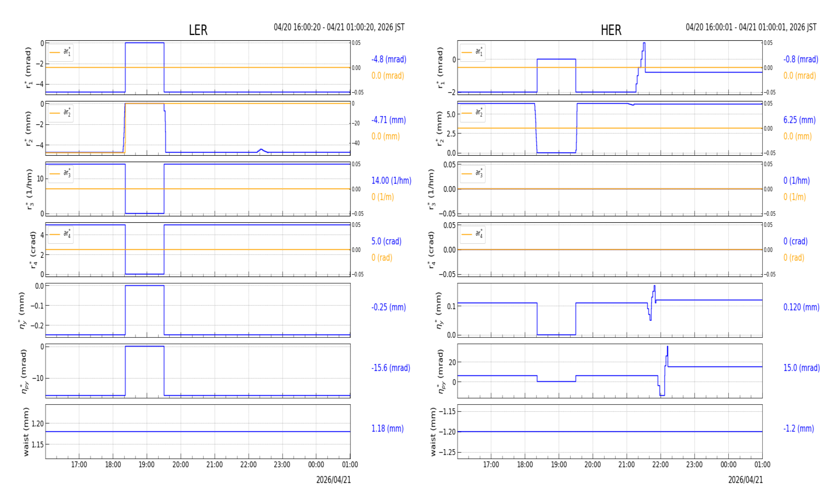Screen dimensions: 824x504
Task: Click the ∂r3* legend in HER r3 plot
Action: coord(473,174)
